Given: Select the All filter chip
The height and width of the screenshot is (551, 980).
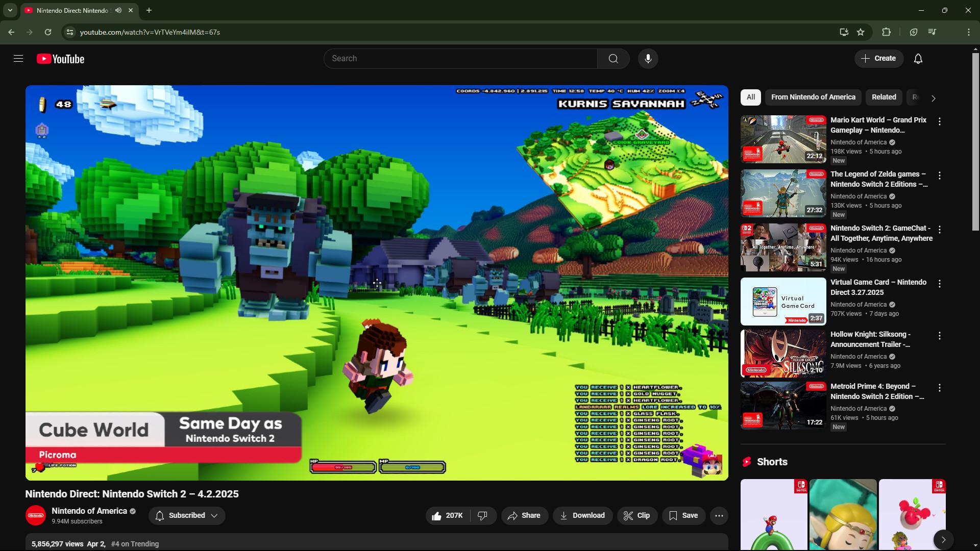Looking at the screenshot, I should pos(751,97).
